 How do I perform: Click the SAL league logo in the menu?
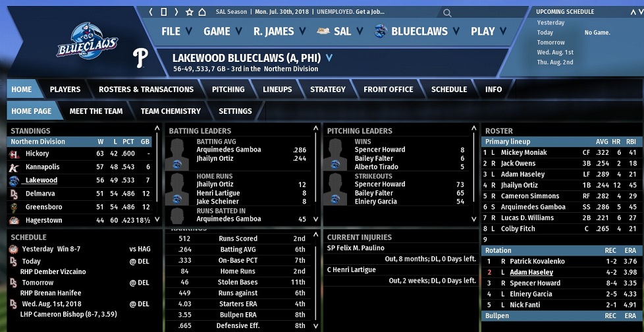coord(323,31)
